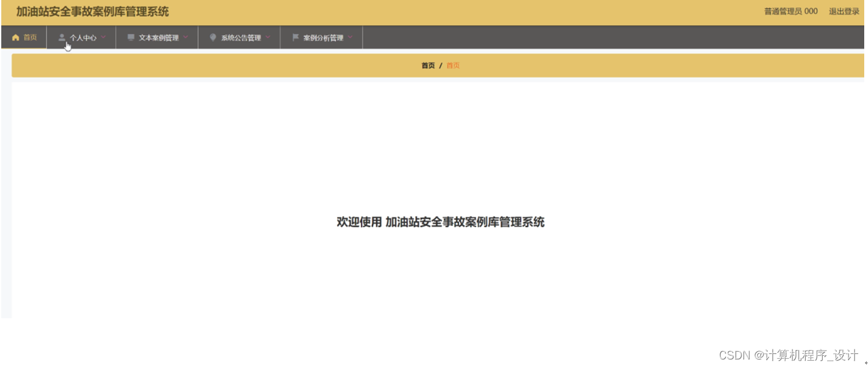
Task: Expand the 个人中心 dropdown arrow
Action: coord(103,38)
